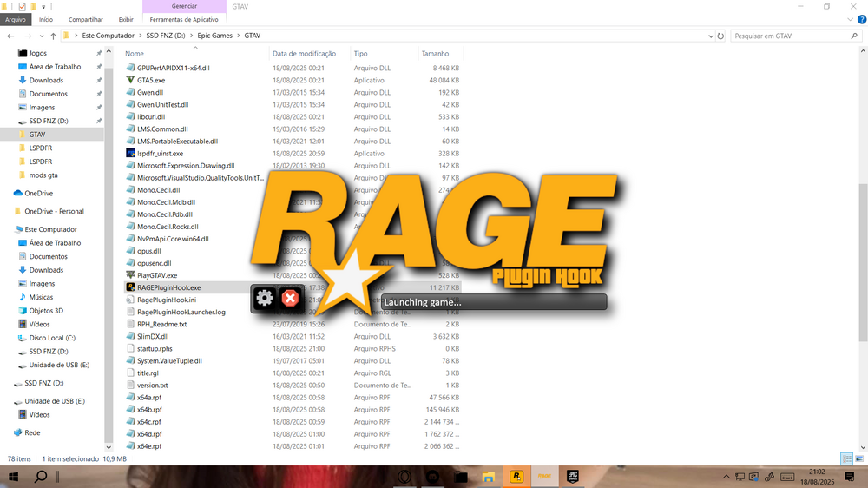Open Epic Games Launcher taskbar icon
The width and height of the screenshot is (868, 488).
[x=572, y=477]
